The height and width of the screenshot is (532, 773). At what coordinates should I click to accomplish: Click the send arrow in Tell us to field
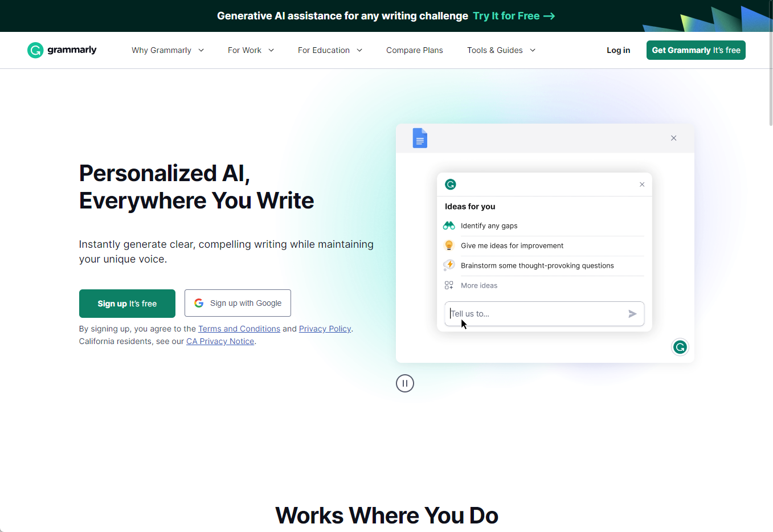(x=632, y=314)
